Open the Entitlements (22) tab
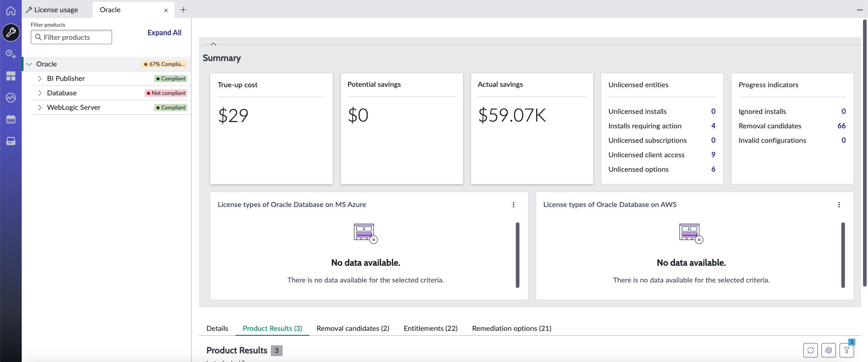The width and height of the screenshot is (868, 362). pyautogui.click(x=431, y=329)
